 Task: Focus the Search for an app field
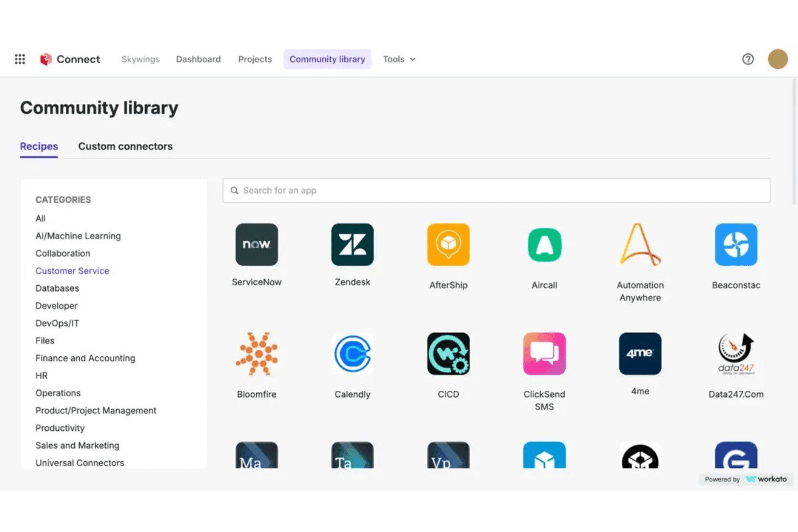(496, 190)
